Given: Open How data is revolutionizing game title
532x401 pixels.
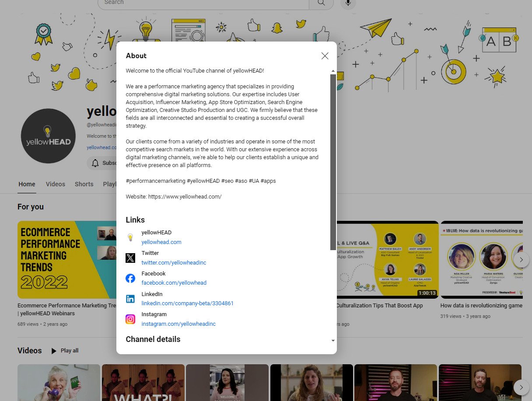Looking at the screenshot, I should pos(481,306).
